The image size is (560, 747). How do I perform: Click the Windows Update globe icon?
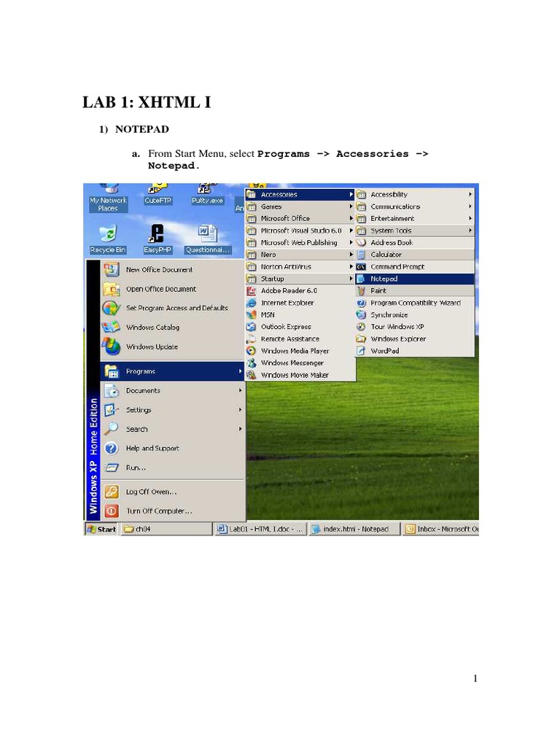click(112, 347)
